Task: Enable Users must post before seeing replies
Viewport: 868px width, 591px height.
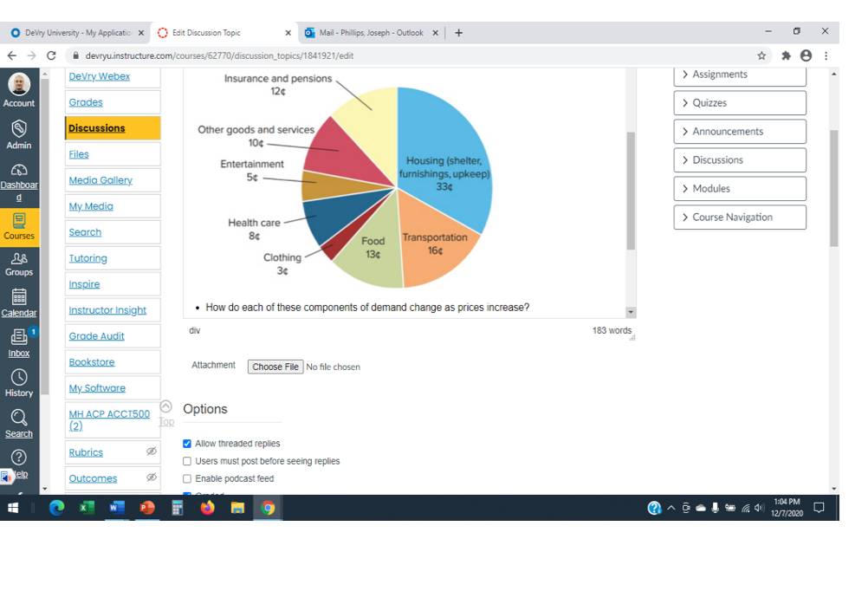Action: tap(187, 461)
